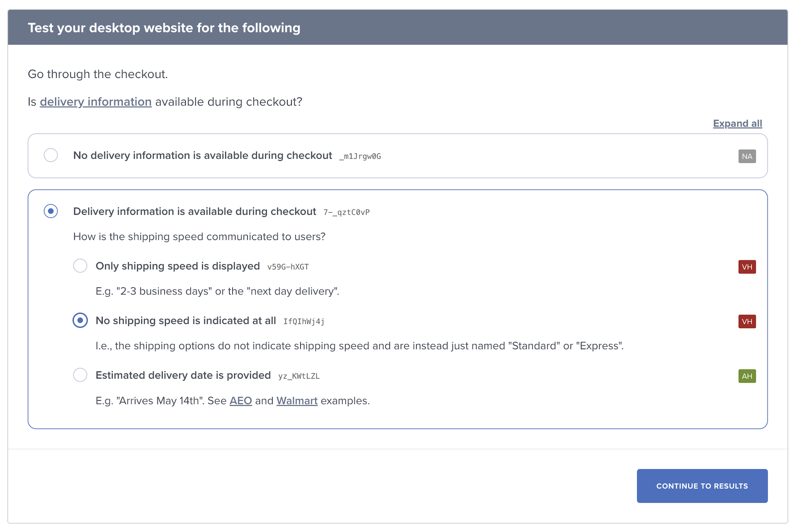Image resolution: width=797 pixels, height=532 pixels.
Task: Click the IfQIhWj4j identifier code
Action: tap(304, 322)
